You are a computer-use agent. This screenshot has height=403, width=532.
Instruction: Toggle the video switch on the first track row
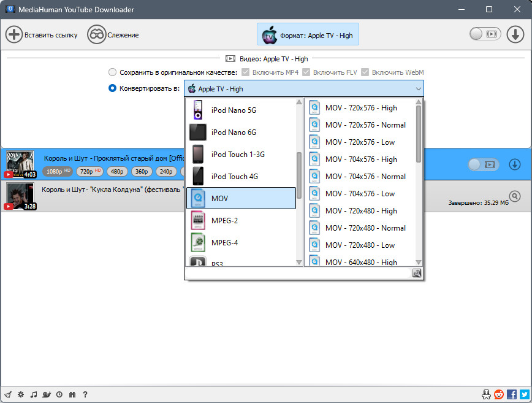[484, 164]
